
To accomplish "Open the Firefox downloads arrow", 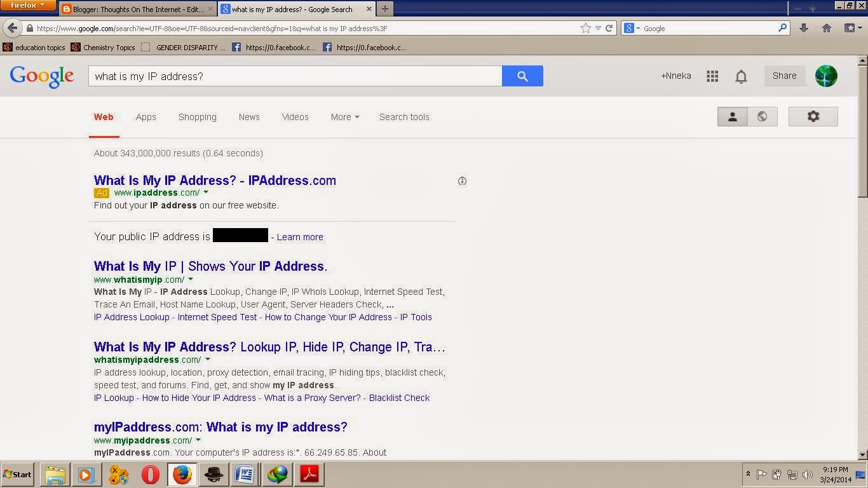I will point(804,28).
